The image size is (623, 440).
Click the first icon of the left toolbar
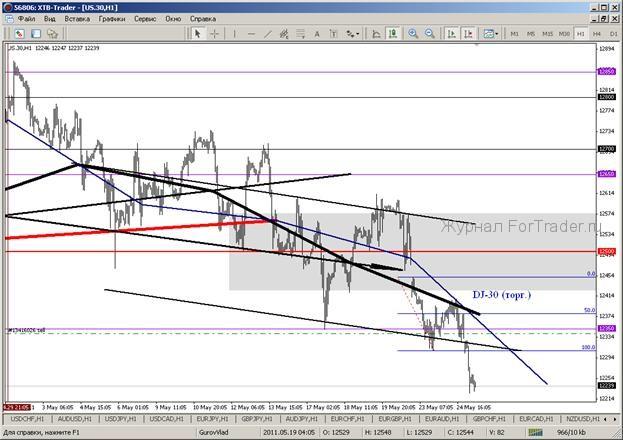(x=19, y=34)
